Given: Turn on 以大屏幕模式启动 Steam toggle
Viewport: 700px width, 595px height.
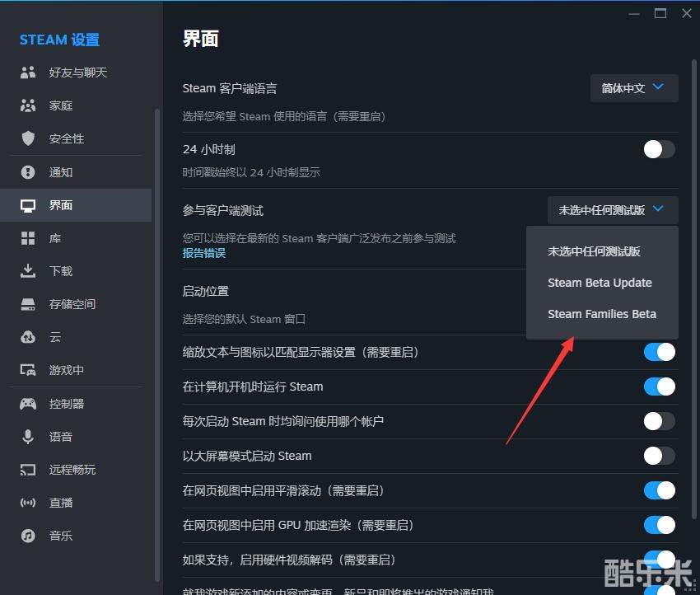Looking at the screenshot, I should (659, 456).
